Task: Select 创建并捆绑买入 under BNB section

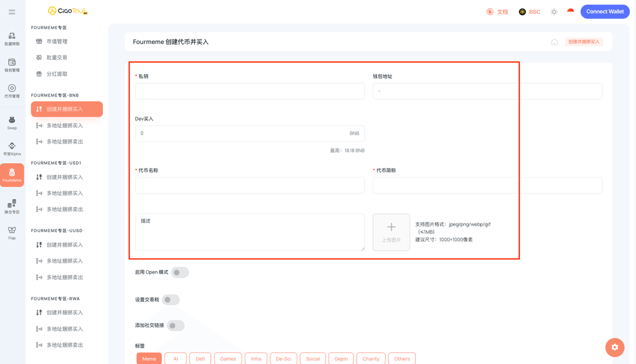Action: (x=67, y=109)
